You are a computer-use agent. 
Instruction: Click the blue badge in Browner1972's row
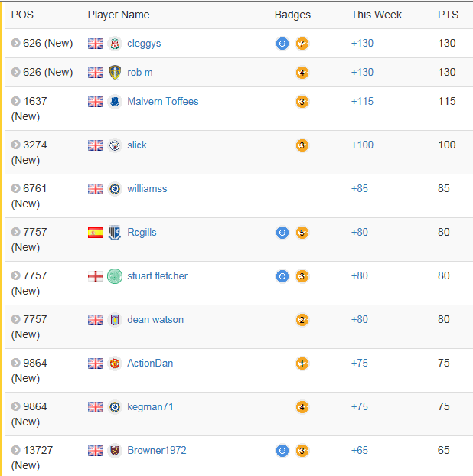282,451
